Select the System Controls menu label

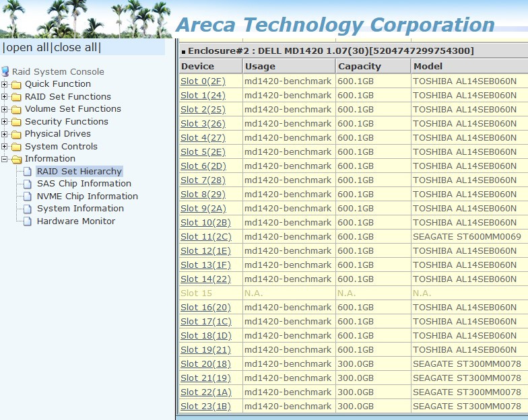[61, 147]
